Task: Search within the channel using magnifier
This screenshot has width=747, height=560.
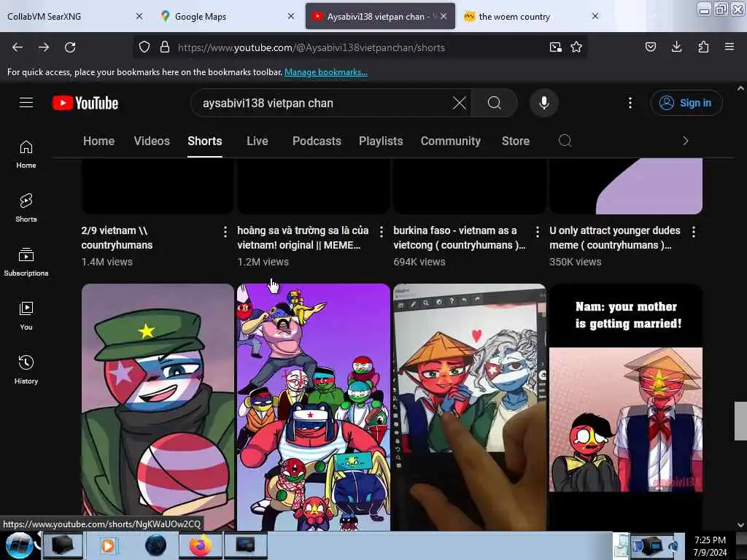Action: coord(565,141)
